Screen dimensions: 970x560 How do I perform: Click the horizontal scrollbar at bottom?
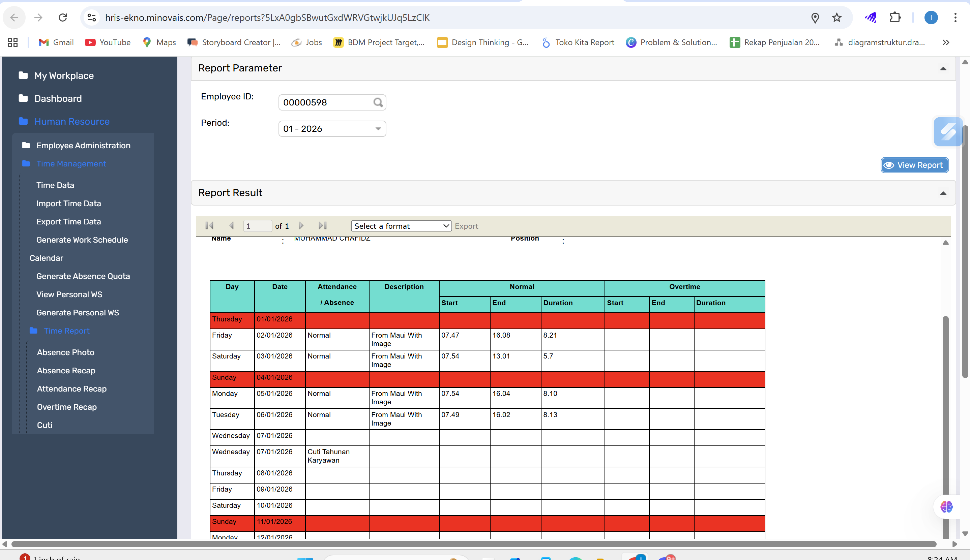tap(473, 544)
